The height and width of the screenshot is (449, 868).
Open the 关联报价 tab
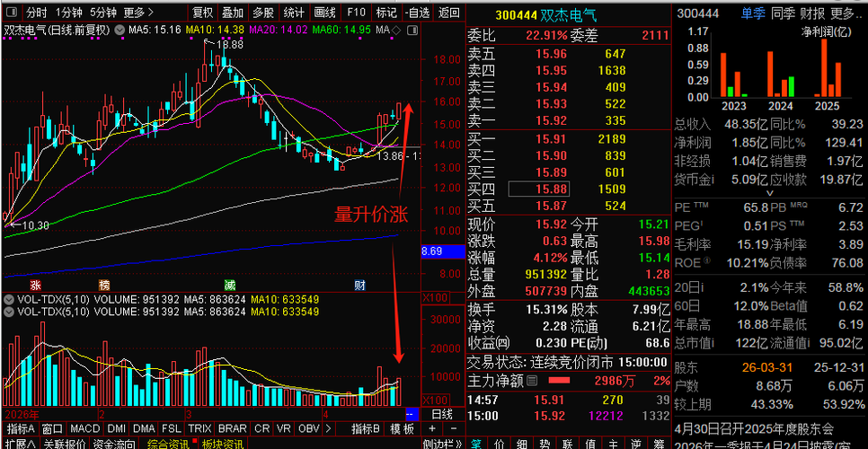point(65,444)
